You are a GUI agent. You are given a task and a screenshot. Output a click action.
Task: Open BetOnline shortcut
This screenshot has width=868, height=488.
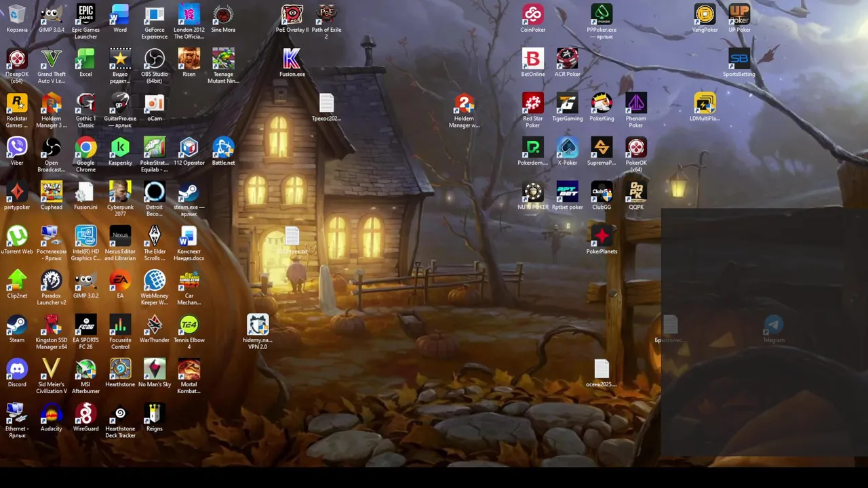(533, 63)
